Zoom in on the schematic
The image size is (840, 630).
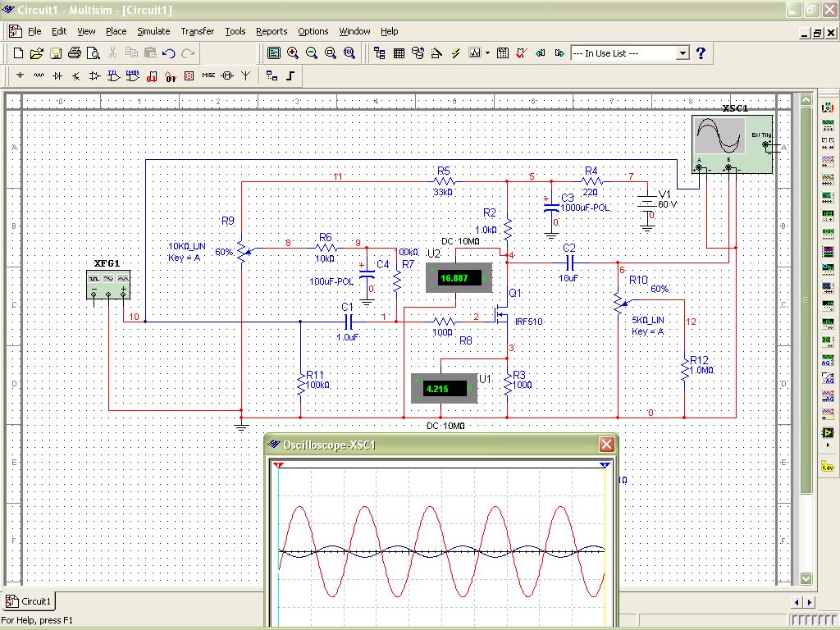point(293,53)
